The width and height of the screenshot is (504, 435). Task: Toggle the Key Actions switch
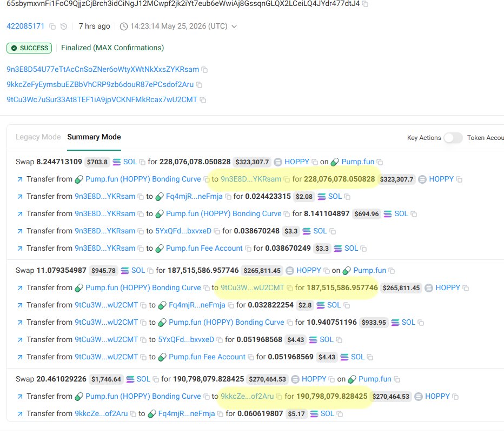(453, 138)
